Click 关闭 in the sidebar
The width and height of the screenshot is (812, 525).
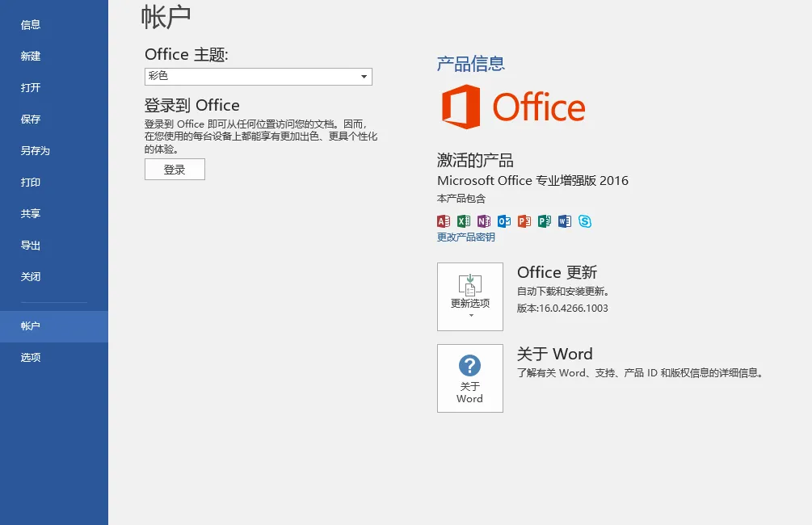tap(54, 277)
